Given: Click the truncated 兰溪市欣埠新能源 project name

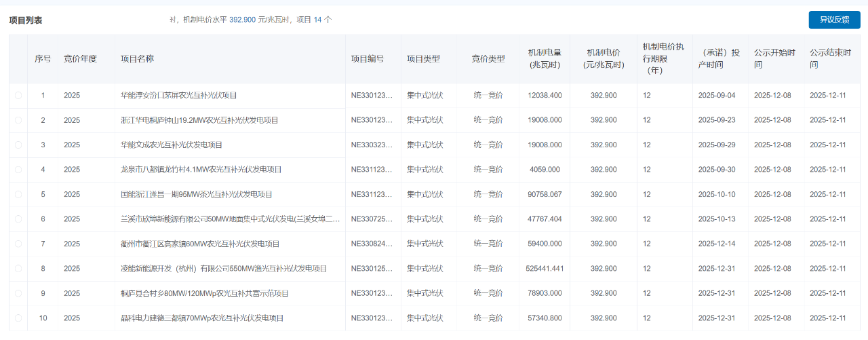Looking at the screenshot, I should (230, 219).
